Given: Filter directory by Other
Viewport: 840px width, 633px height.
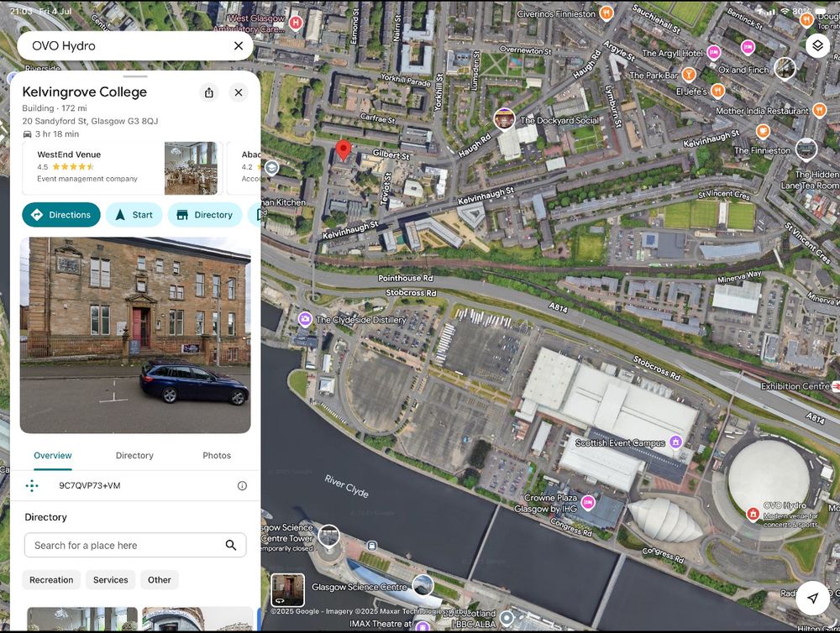Looking at the screenshot, I should tap(159, 580).
